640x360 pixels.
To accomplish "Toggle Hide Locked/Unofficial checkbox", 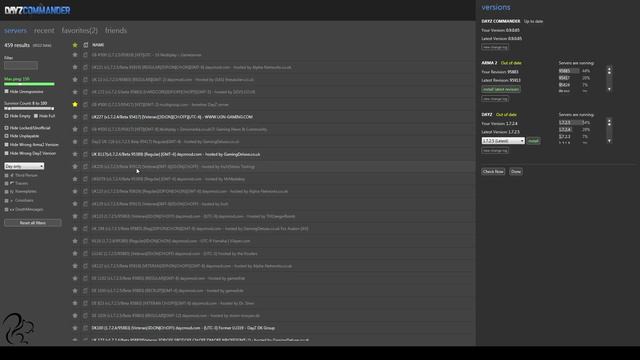I will click(7, 128).
